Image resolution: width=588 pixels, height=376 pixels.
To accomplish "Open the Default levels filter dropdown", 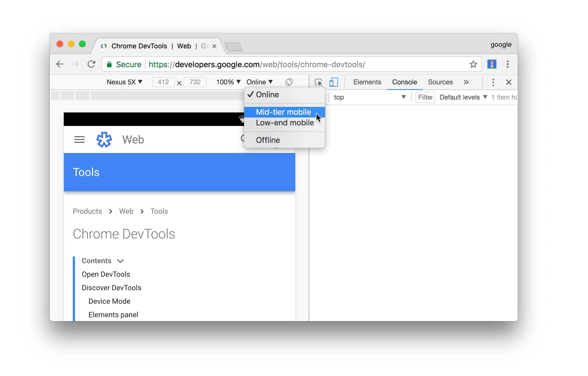I will pyautogui.click(x=462, y=97).
